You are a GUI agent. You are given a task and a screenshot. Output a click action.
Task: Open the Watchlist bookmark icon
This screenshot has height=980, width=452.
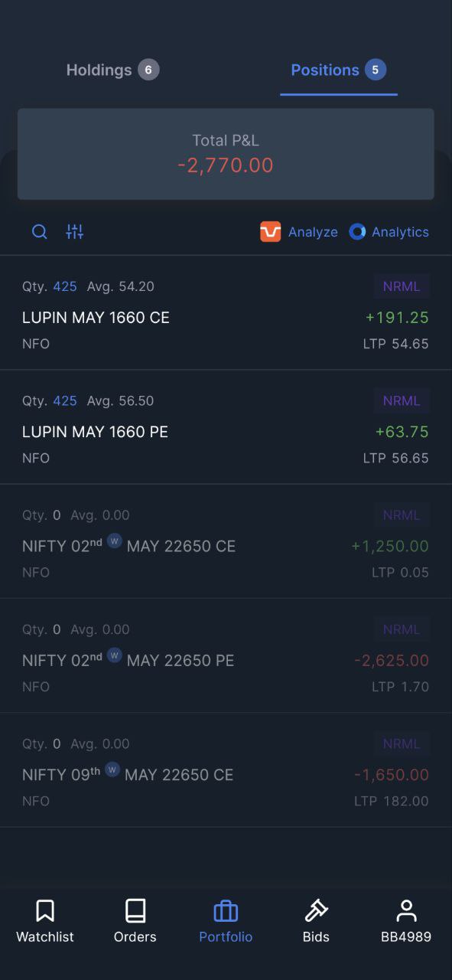(45, 910)
